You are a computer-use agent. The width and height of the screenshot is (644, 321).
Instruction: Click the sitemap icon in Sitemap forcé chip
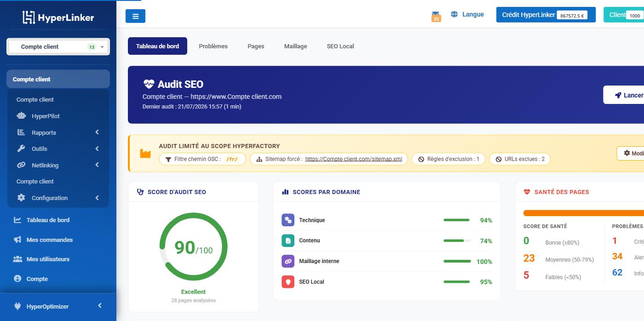click(x=259, y=159)
